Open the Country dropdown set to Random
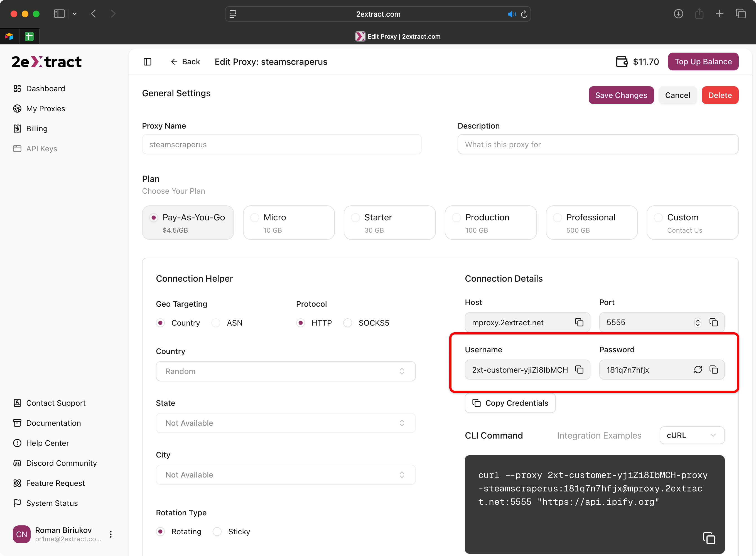756x556 pixels. pos(285,371)
